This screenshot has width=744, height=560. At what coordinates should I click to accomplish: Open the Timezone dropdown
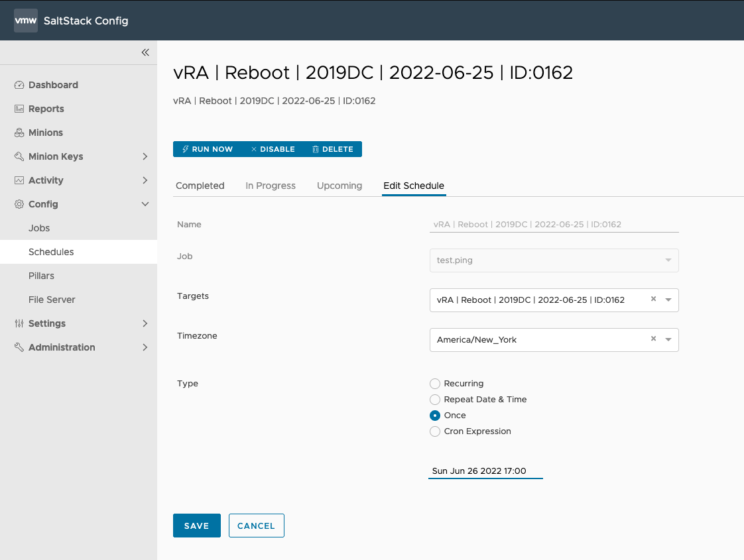point(668,339)
